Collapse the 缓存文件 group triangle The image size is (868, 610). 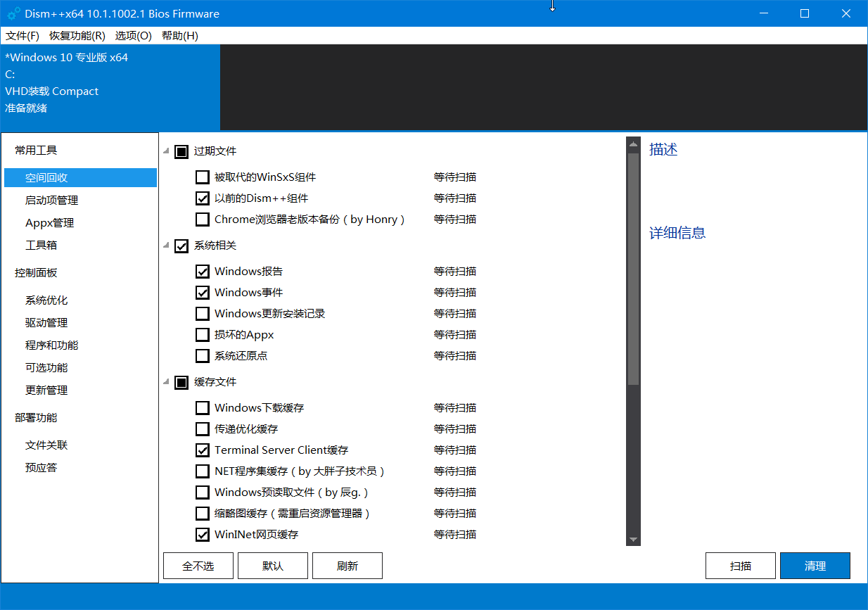tap(167, 382)
